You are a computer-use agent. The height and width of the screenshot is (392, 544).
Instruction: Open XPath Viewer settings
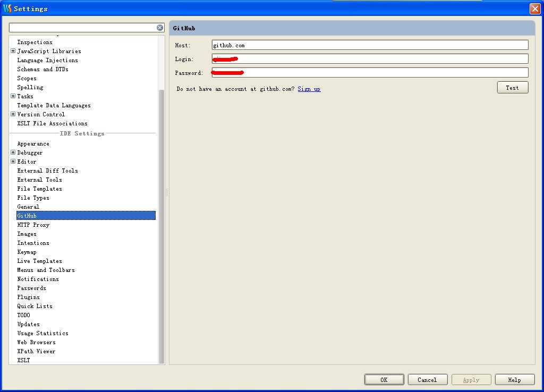point(36,351)
